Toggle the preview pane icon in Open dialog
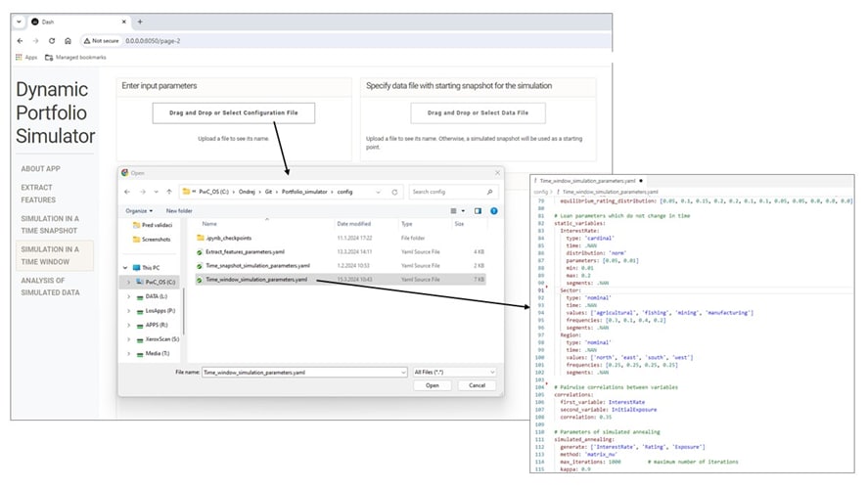 480,210
